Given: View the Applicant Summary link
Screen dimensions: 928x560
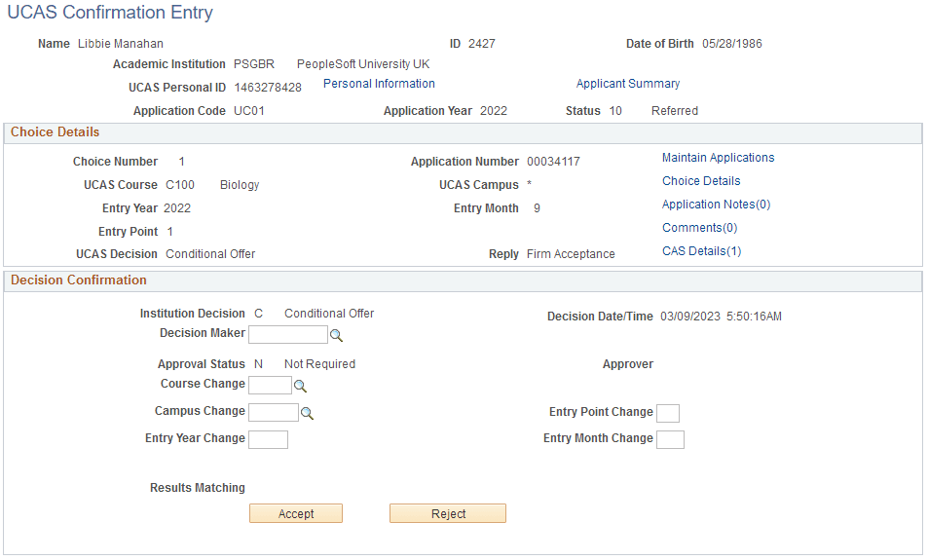Looking at the screenshot, I should point(628,84).
